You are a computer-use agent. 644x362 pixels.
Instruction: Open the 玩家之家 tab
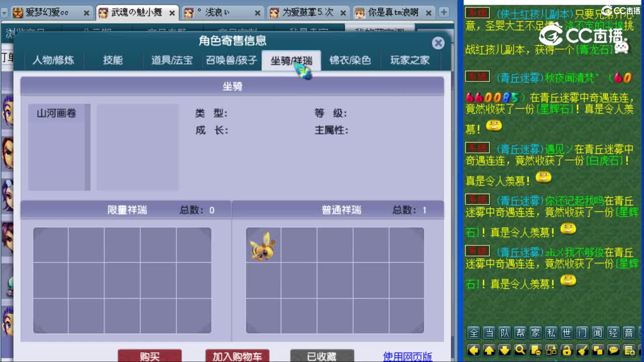coord(410,60)
